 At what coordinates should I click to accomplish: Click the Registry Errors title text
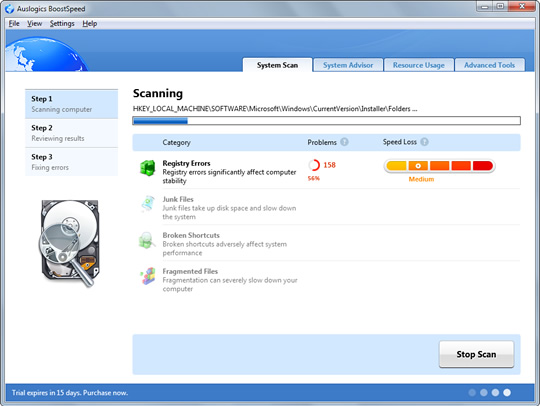(186, 163)
